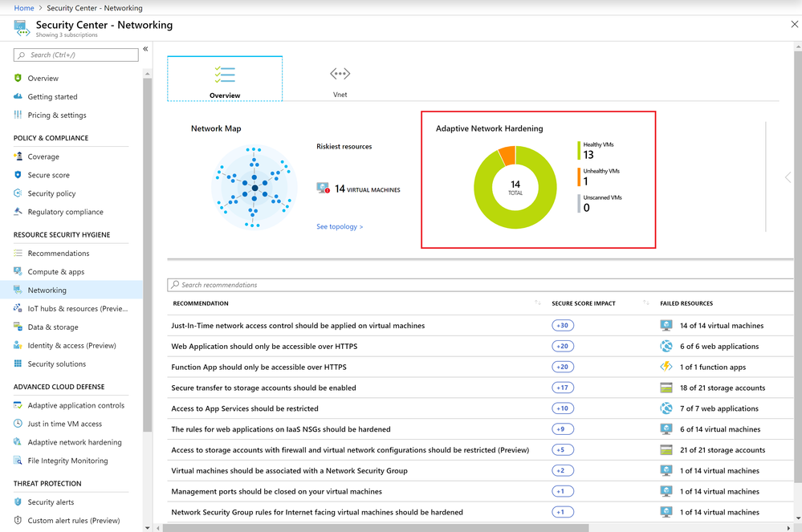Sort by the Secure Score Impact column arrows

point(646,303)
